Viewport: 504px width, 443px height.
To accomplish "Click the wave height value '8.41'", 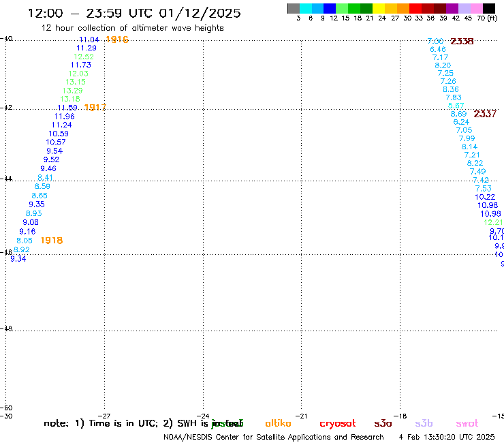I will pyautogui.click(x=45, y=178).
